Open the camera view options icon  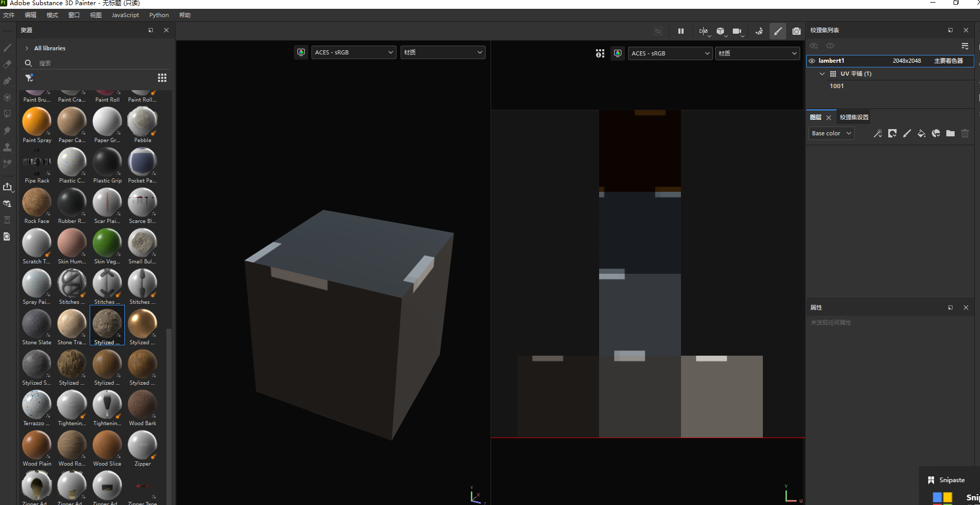click(x=737, y=31)
